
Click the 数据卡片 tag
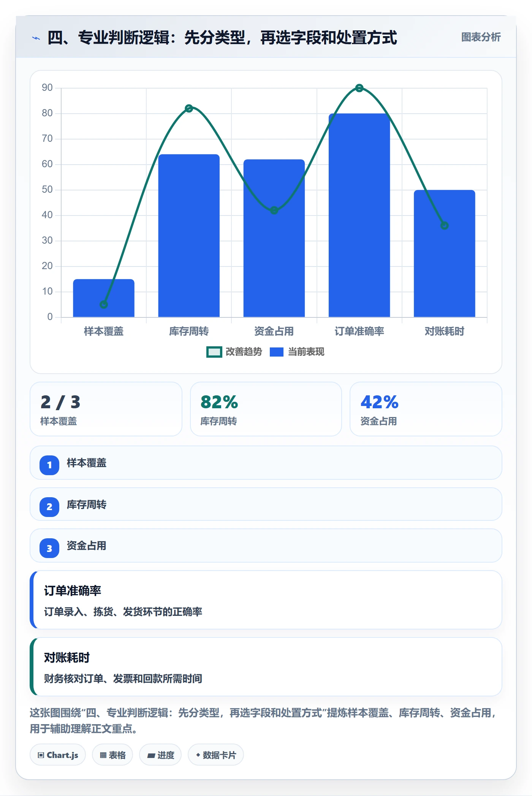[216, 755]
